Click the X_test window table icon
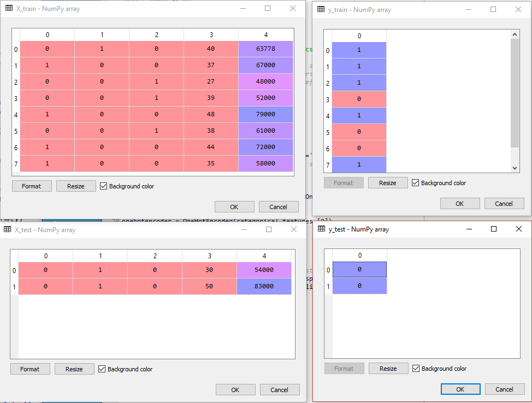The width and height of the screenshot is (532, 403). (8, 230)
